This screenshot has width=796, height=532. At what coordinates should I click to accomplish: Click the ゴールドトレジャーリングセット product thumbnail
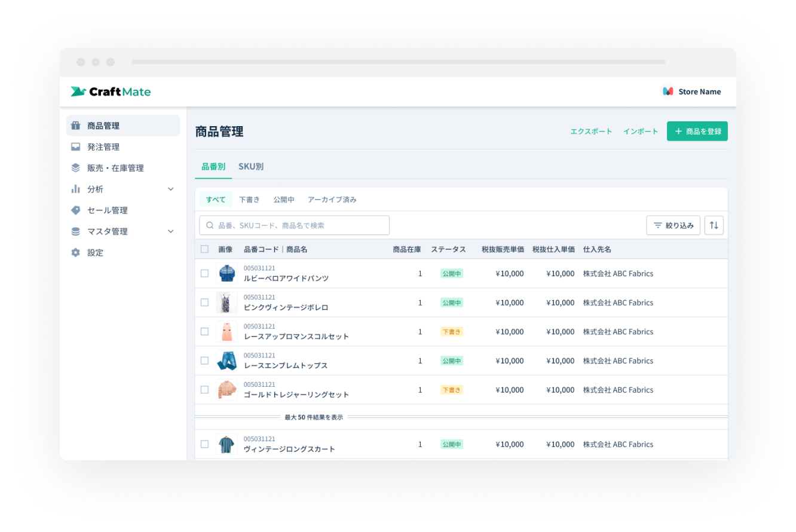pos(227,390)
